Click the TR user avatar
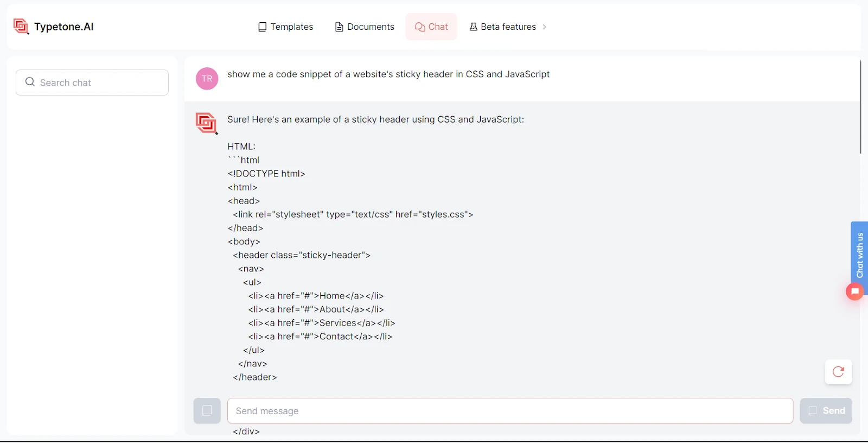The width and height of the screenshot is (868, 444). pyautogui.click(x=207, y=79)
